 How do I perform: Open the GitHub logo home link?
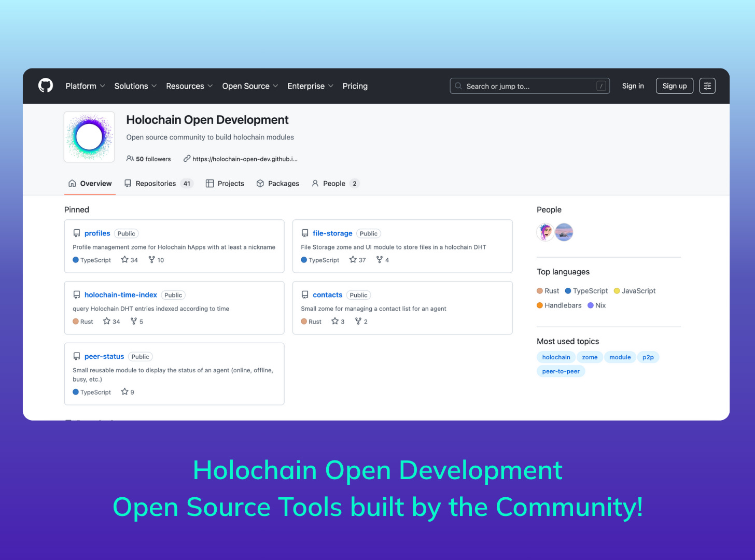tap(46, 86)
